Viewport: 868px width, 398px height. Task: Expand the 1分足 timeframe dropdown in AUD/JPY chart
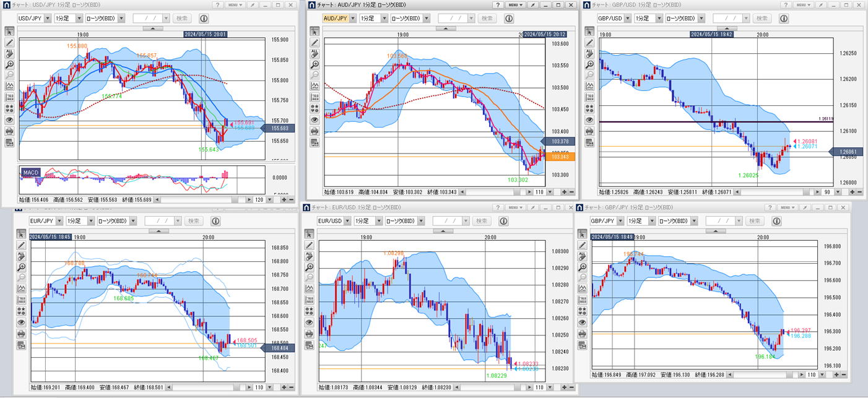[374, 19]
